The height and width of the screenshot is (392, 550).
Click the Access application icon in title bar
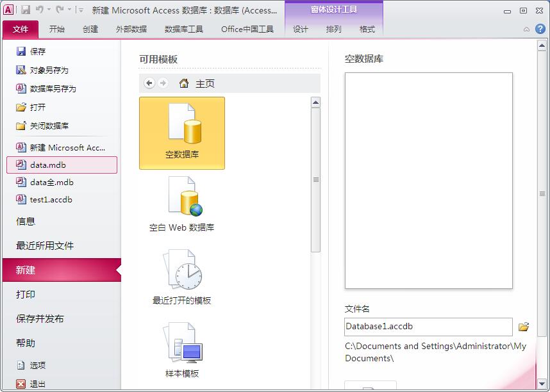pyautogui.click(x=8, y=10)
